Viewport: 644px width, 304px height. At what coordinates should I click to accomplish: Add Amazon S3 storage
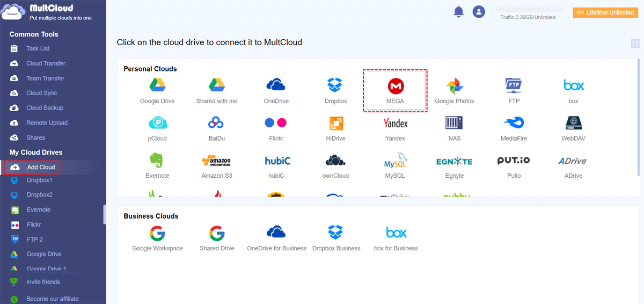[x=216, y=165]
